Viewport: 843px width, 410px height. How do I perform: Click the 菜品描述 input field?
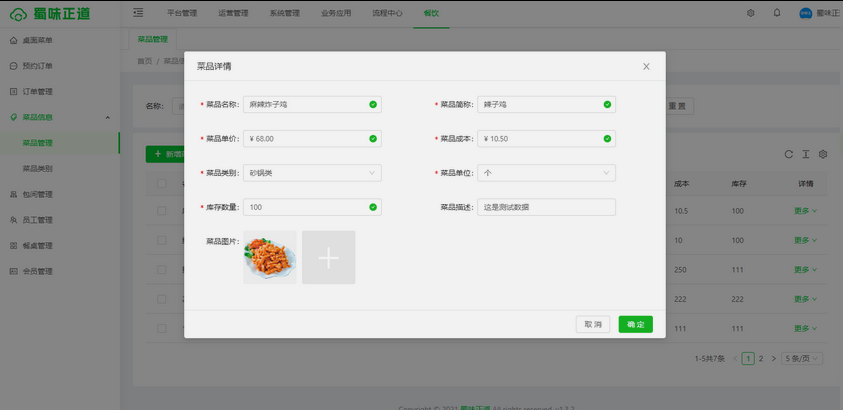tap(546, 207)
